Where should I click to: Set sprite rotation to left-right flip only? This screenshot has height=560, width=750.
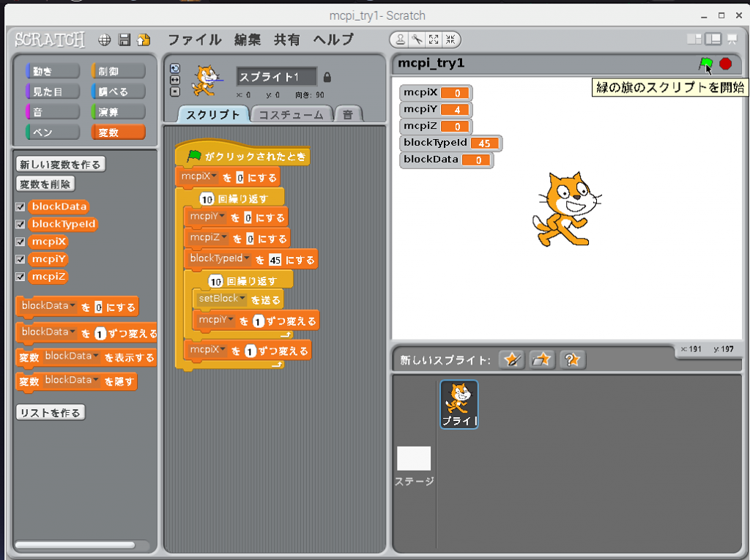[x=175, y=80]
